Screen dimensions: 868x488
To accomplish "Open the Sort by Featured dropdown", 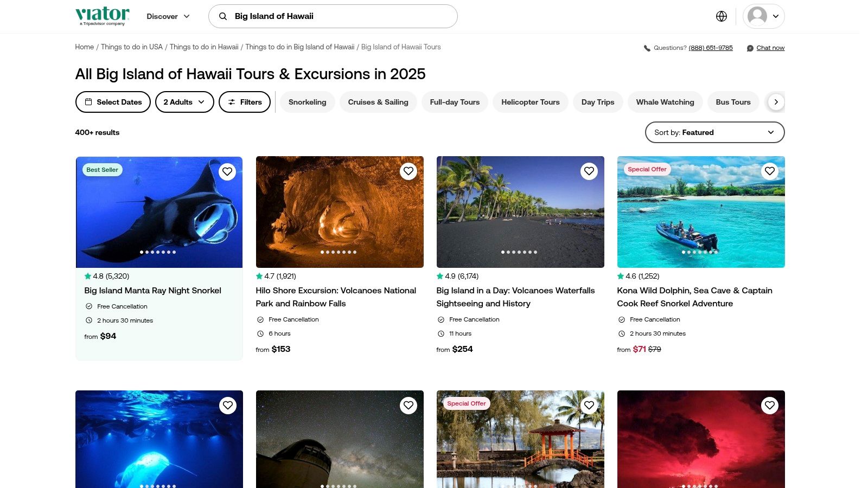I will pyautogui.click(x=714, y=132).
